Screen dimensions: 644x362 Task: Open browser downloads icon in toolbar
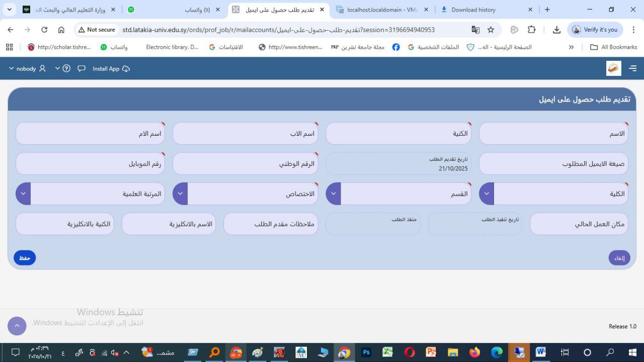click(x=556, y=30)
